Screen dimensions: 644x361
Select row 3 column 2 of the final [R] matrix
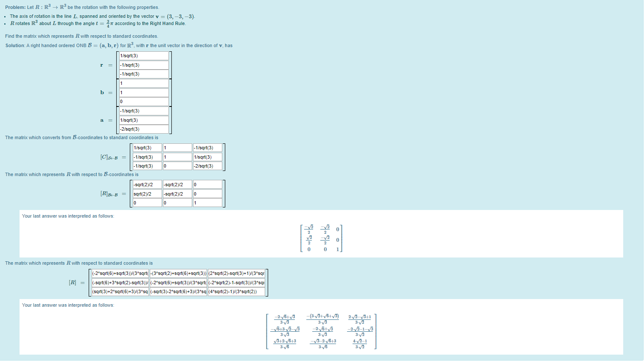coord(178,291)
